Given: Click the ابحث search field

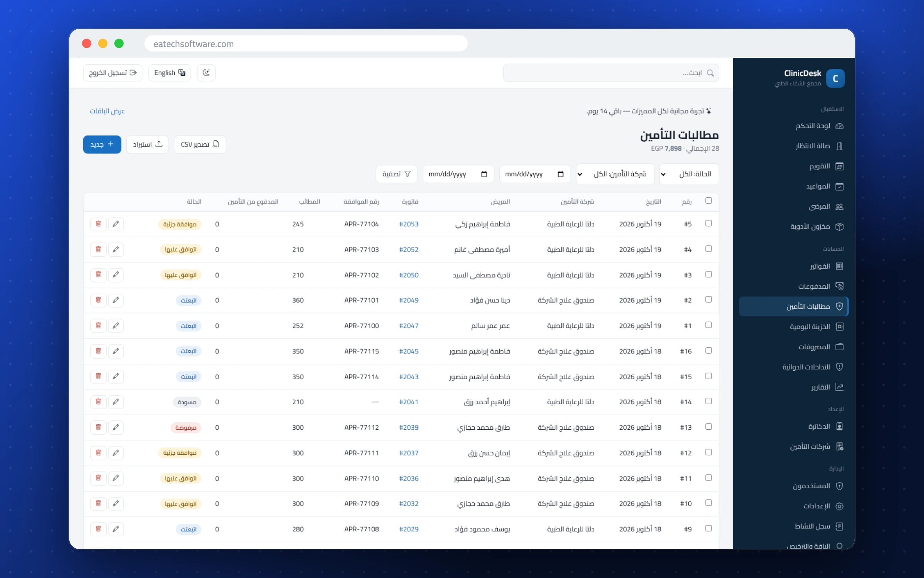Looking at the screenshot, I should pyautogui.click(x=611, y=73).
